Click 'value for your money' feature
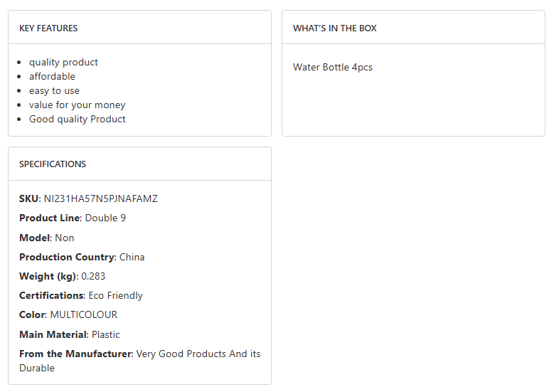This screenshot has height=392, width=554. pos(77,105)
